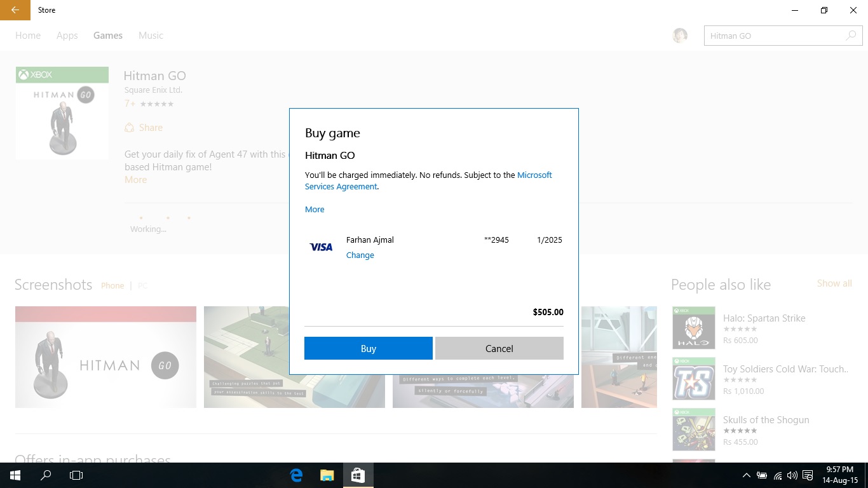Select the Games section

(x=108, y=36)
